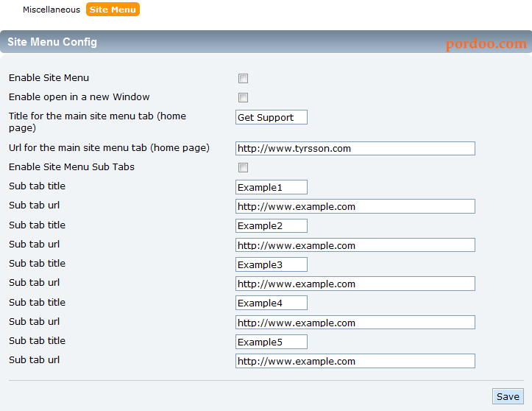Open the Miscellaneous tab
The image size is (532, 411).
[52, 10]
